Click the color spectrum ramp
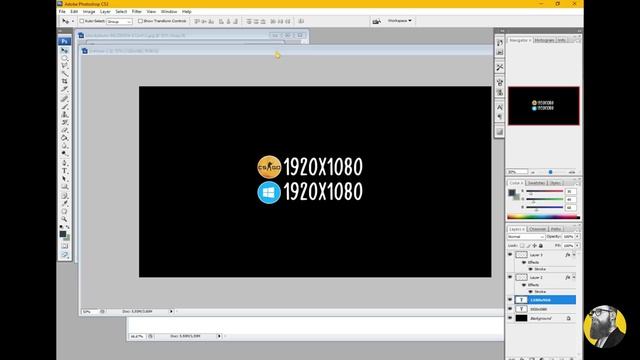 tap(543, 217)
